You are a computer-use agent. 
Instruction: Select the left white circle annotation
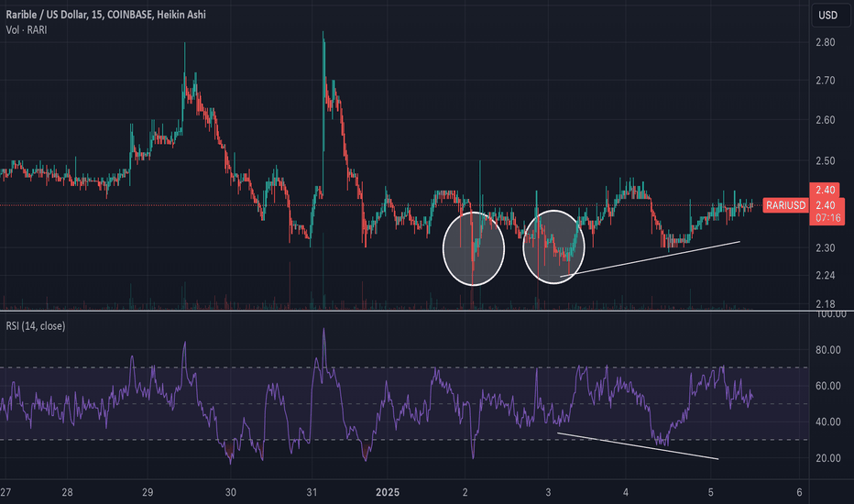474,248
